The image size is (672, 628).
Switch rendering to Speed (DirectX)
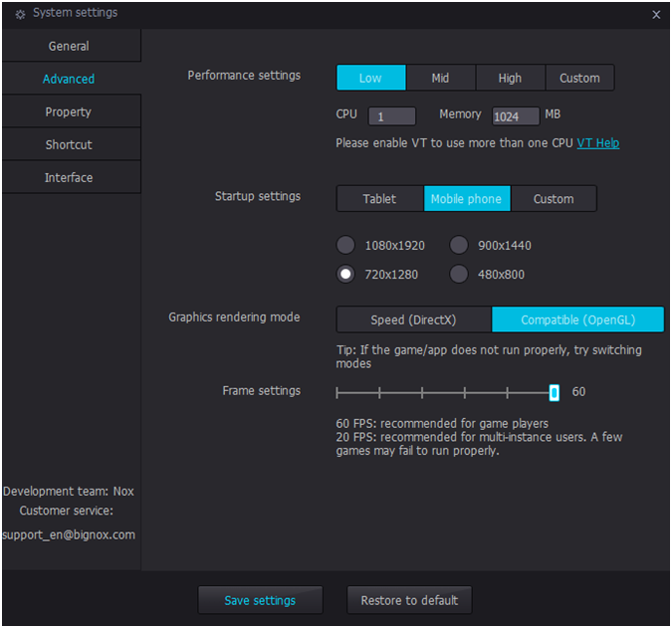tap(413, 319)
